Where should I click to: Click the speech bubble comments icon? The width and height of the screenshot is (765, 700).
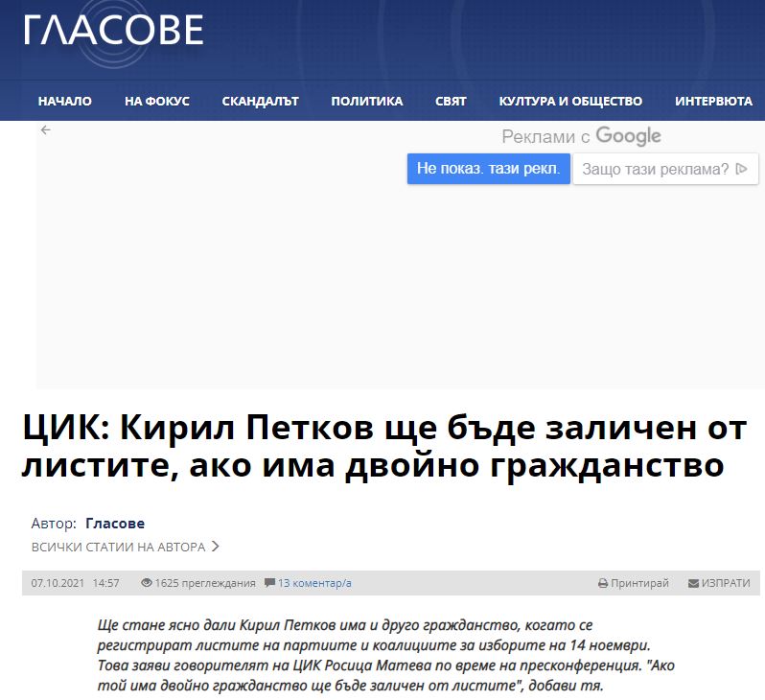[x=269, y=582]
